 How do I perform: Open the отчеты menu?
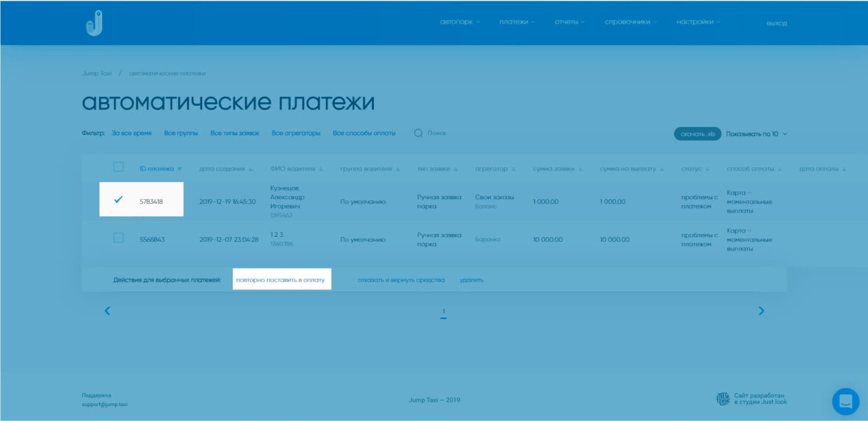(x=570, y=22)
